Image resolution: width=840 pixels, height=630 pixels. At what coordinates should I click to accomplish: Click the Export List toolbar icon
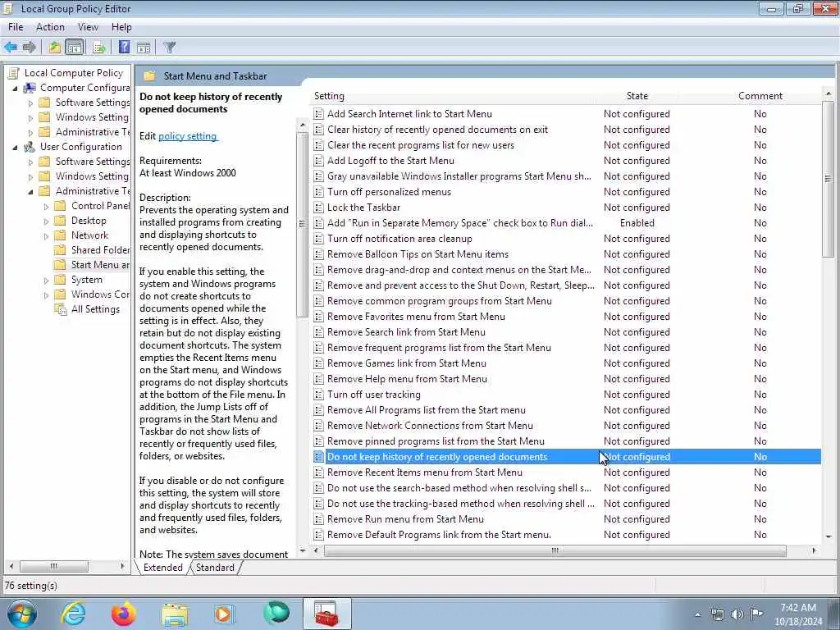98,47
